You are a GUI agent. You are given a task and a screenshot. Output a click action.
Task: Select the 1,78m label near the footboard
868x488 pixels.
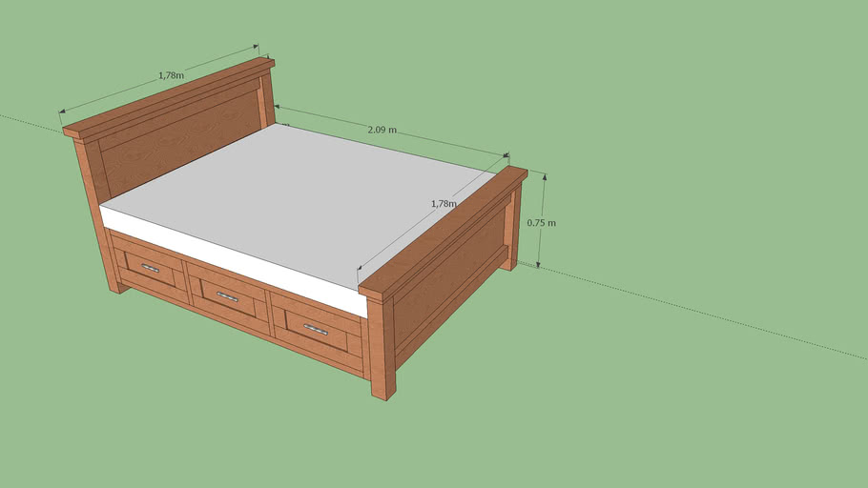coord(444,204)
